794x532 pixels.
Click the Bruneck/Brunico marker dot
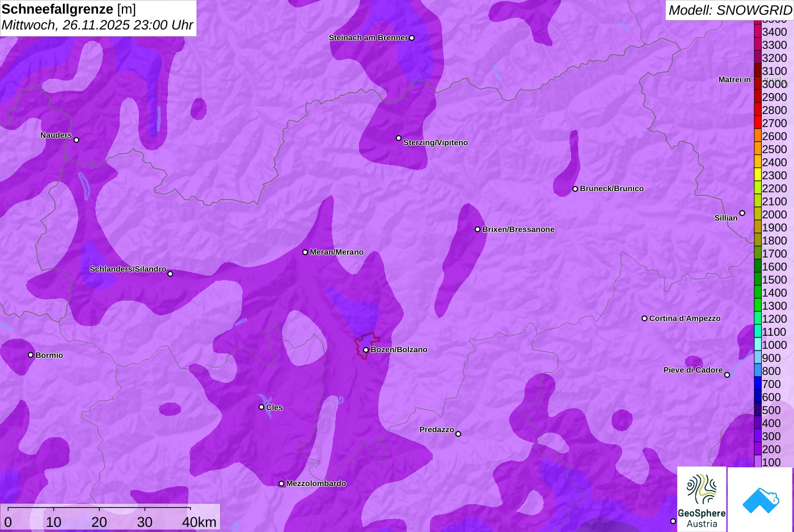pyautogui.click(x=575, y=189)
